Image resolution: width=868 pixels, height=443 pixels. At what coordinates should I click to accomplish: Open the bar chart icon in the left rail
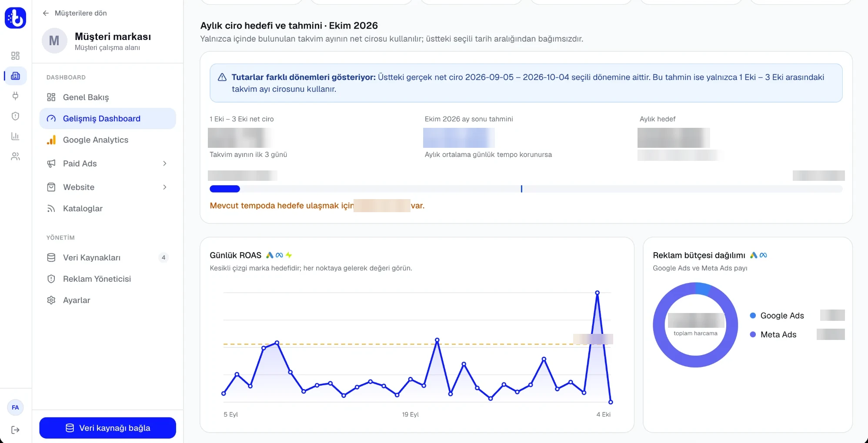click(15, 136)
